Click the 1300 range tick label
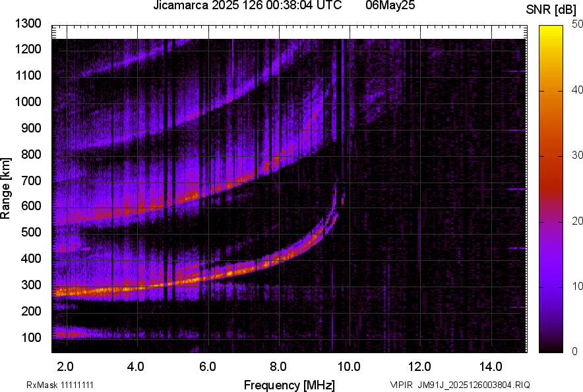The image size is (583, 392). [x=28, y=24]
